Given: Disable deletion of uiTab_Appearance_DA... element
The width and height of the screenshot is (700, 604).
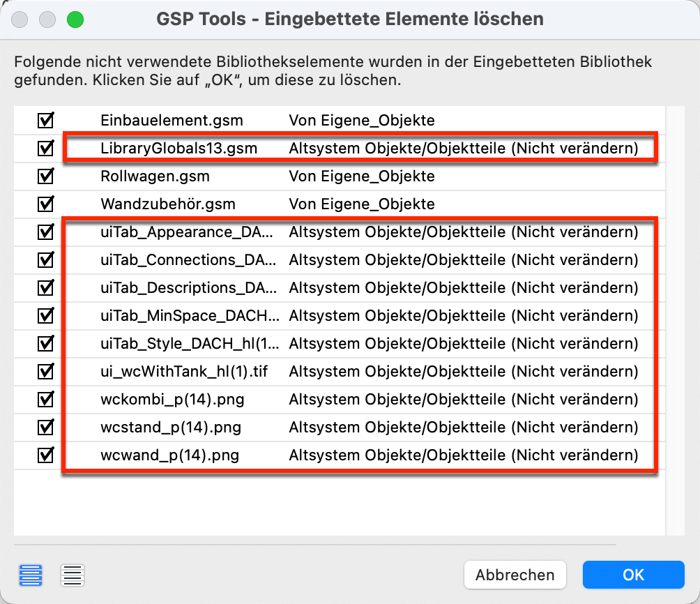Looking at the screenshot, I should (x=45, y=232).
